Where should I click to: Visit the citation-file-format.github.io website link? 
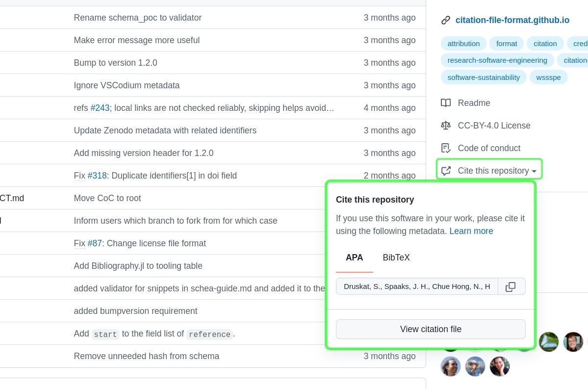pos(512,20)
